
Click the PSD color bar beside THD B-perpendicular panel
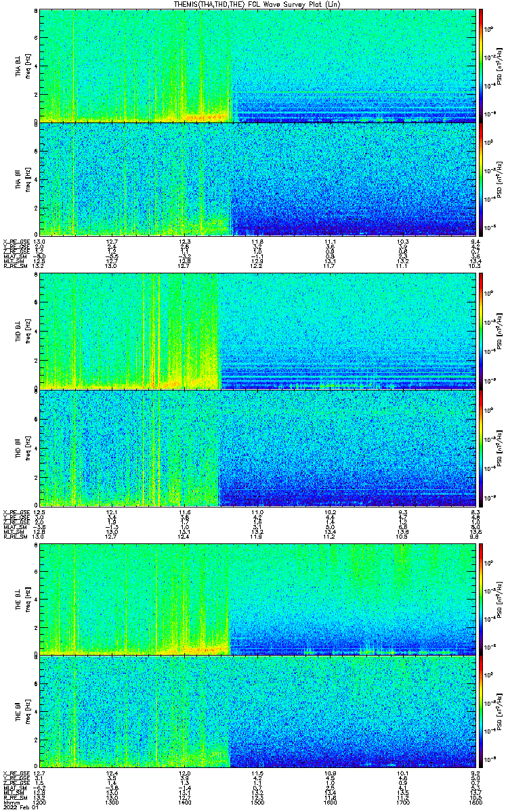pos(482,332)
